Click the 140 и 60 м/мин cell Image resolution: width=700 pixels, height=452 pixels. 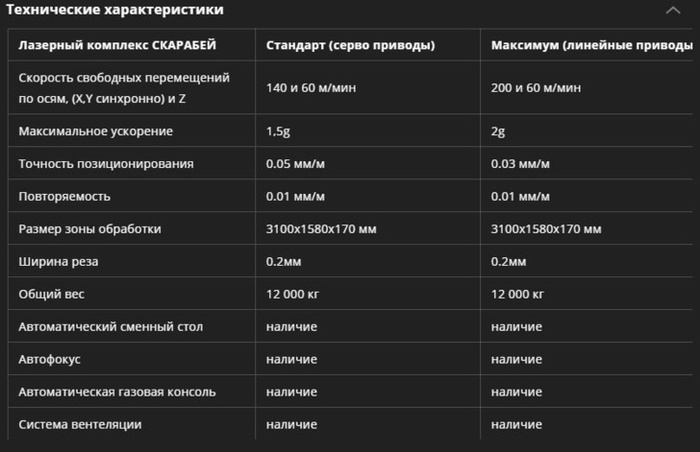click(312, 88)
